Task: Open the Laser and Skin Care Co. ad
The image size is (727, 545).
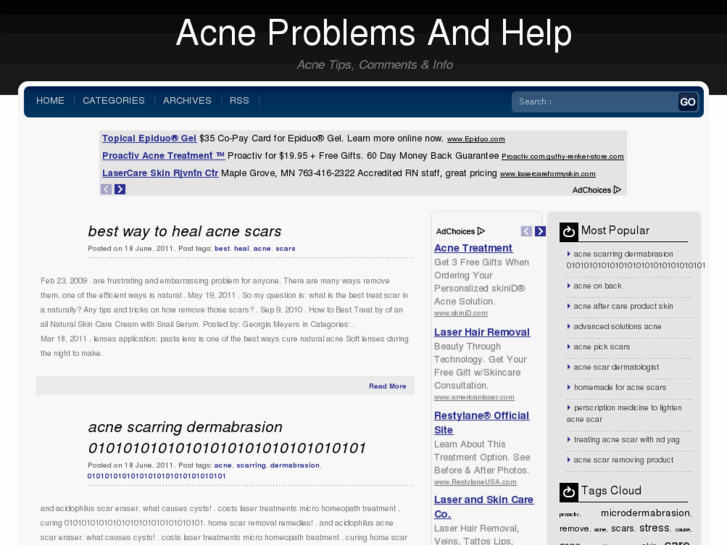Action: click(x=484, y=507)
